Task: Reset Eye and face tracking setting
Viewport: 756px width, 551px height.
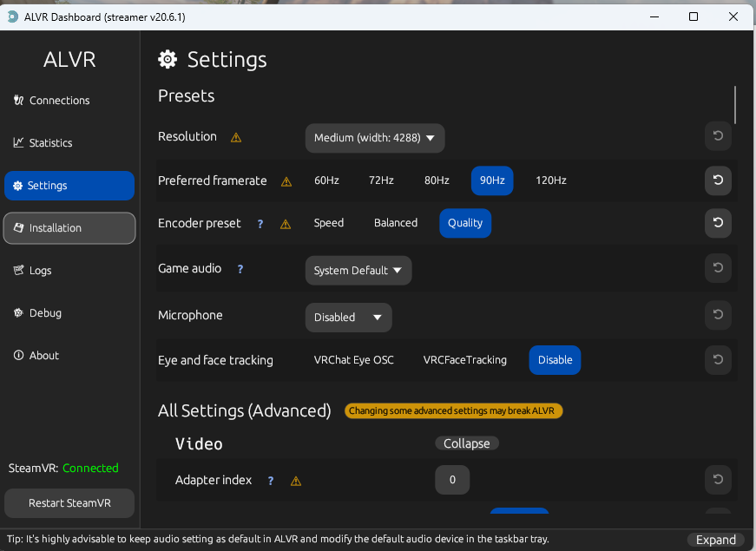Action: click(718, 360)
